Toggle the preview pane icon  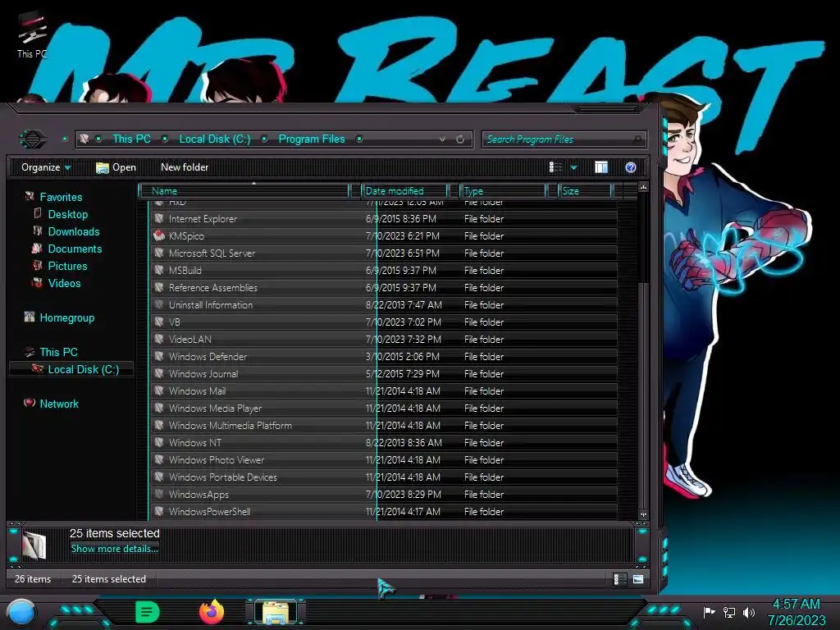tap(601, 167)
